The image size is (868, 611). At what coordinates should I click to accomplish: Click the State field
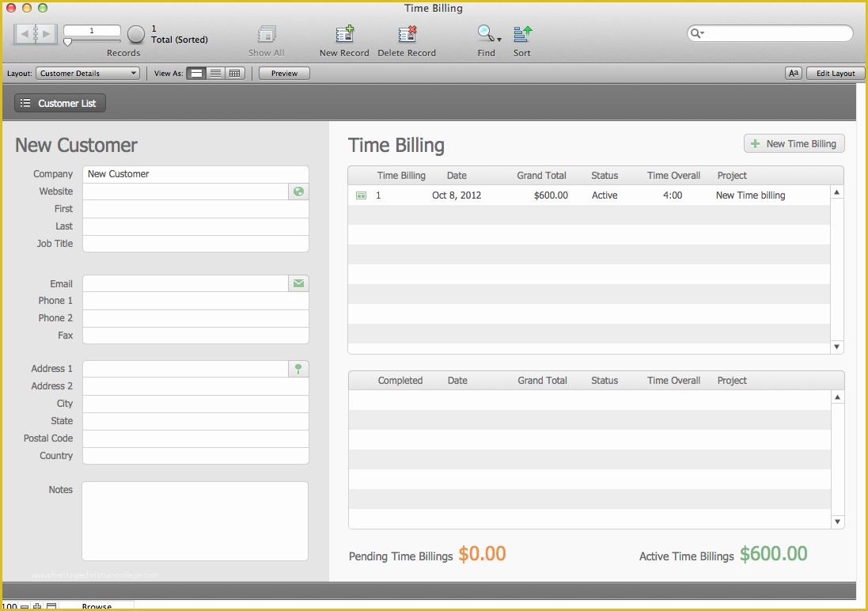195,421
